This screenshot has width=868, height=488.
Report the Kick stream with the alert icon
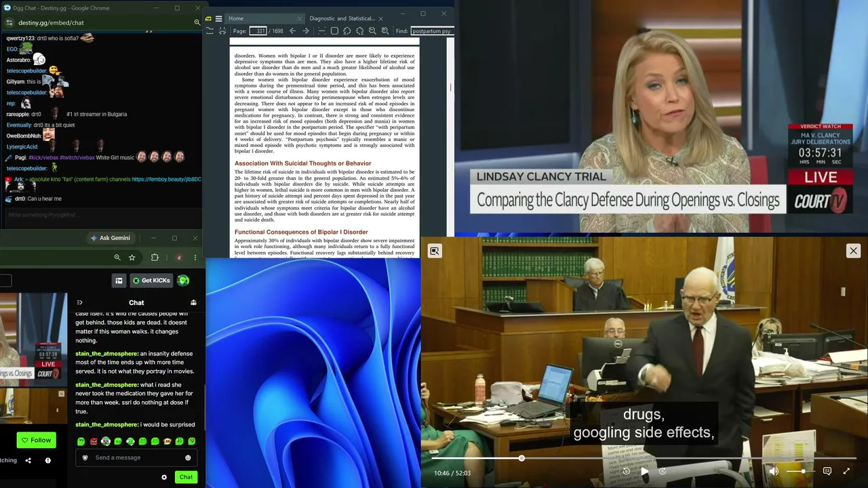pyautogui.click(x=47, y=460)
